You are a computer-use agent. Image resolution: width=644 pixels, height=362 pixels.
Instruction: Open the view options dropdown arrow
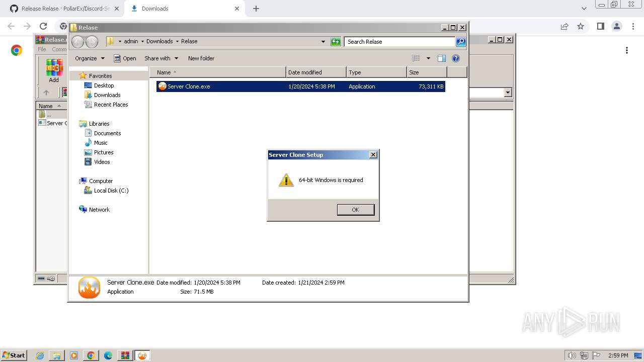[428, 58]
